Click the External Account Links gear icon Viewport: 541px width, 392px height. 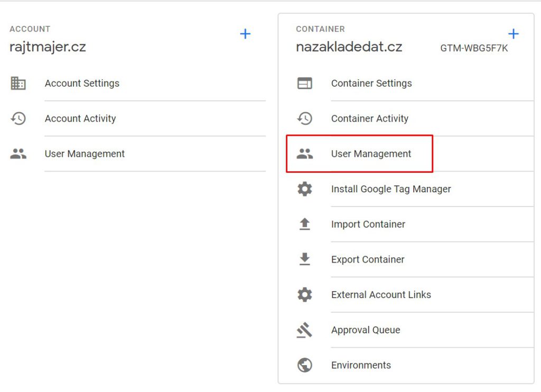(x=305, y=295)
